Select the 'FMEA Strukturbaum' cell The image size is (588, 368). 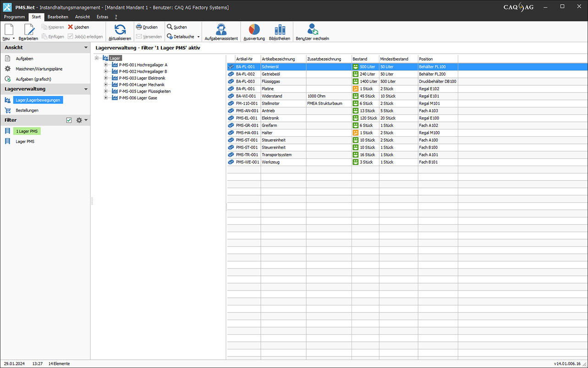pos(329,104)
